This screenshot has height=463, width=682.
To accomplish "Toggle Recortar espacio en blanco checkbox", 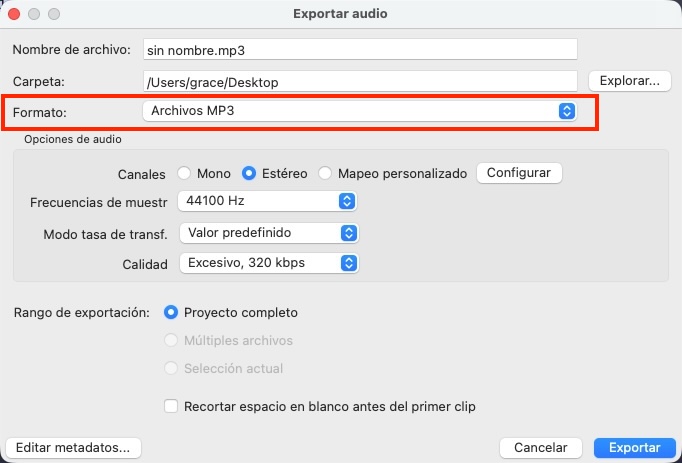I will 170,406.
